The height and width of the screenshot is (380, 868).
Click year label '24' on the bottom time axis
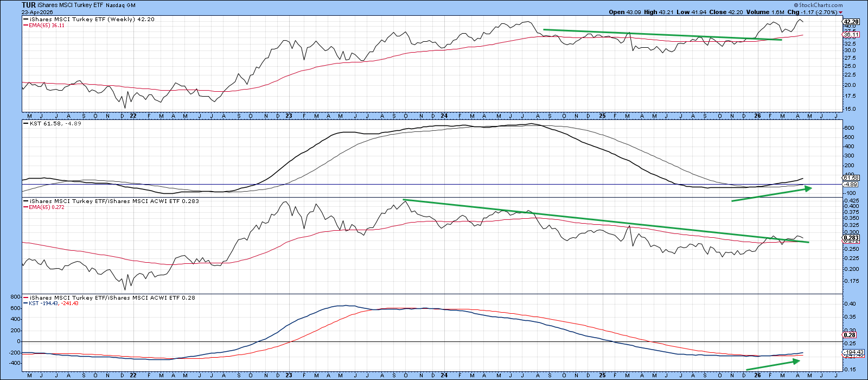click(444, 375)
